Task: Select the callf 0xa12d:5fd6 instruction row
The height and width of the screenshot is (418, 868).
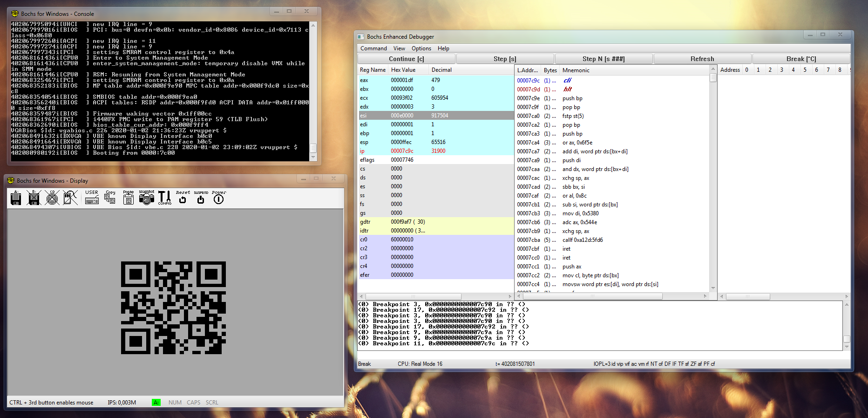Action: pyautogui.click(x=612, y=240)
